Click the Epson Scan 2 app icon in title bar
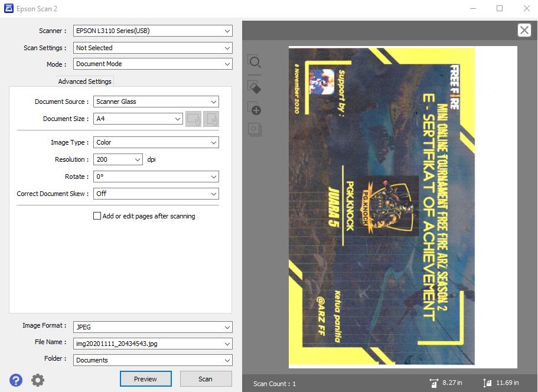 (x=9, y=9)
